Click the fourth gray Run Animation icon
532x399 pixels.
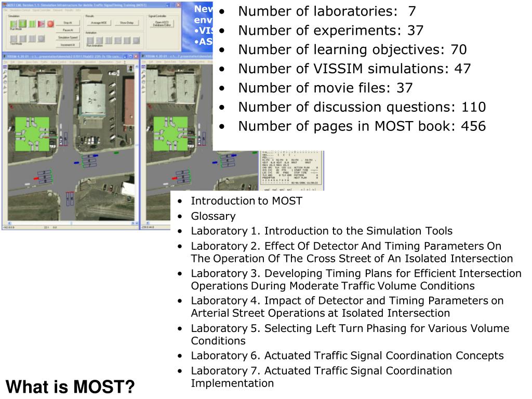[118, 41]
